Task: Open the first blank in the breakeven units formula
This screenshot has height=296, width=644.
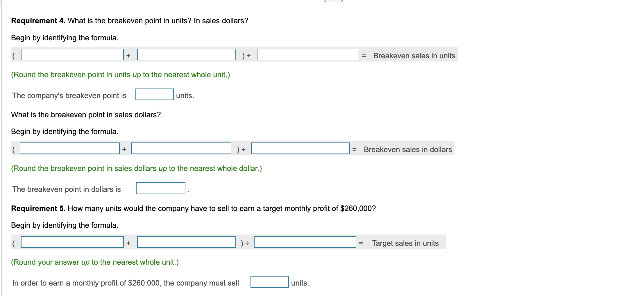Action: point(71,55)
